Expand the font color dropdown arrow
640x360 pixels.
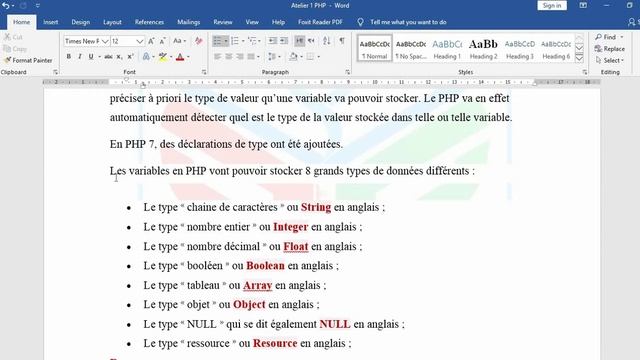[x=188, y=57]
